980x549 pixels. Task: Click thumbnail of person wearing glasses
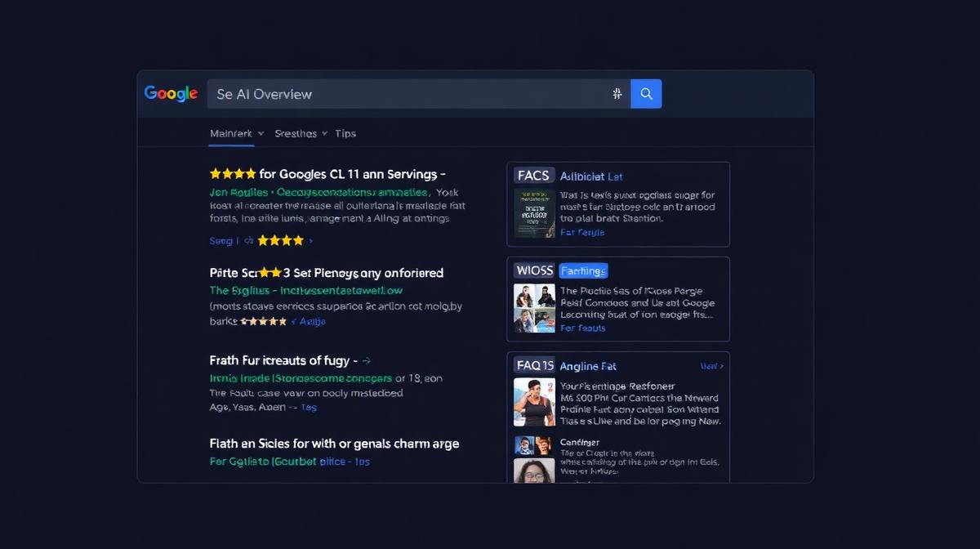pos(535,471)
